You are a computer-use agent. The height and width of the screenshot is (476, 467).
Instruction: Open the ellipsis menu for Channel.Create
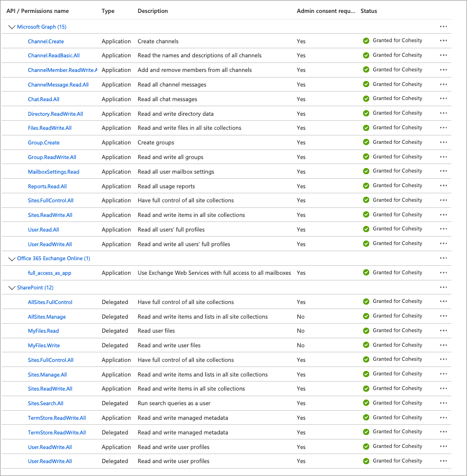443,40
